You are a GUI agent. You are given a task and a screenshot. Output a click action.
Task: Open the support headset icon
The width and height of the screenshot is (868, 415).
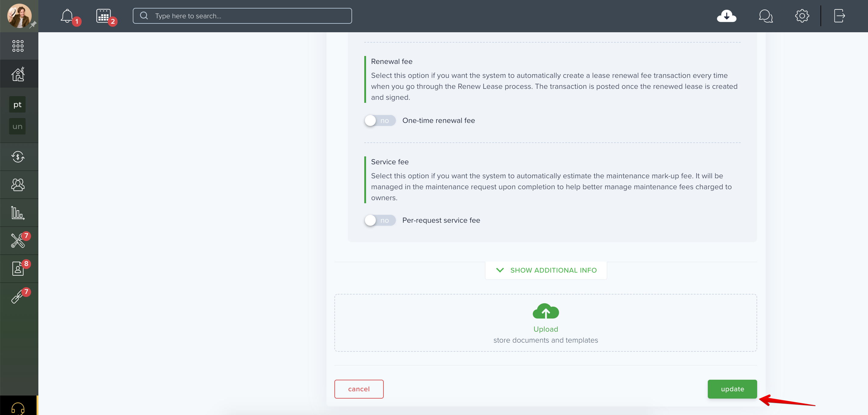click(x=18, y=408)
